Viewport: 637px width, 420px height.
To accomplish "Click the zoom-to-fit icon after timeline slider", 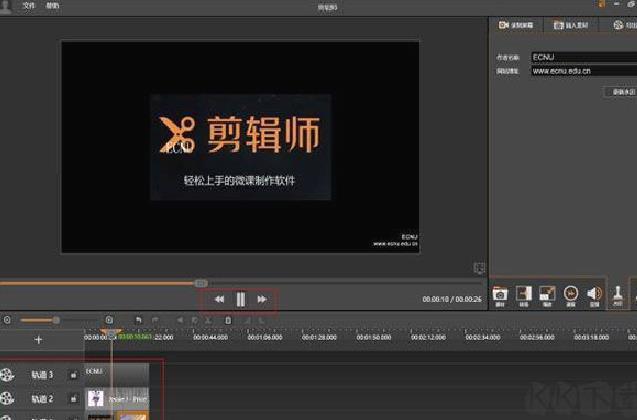I will click(x=109, y=320).
